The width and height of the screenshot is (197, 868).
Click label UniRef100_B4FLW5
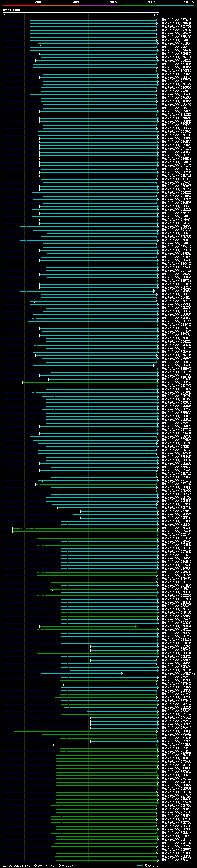tap(177, 603)
